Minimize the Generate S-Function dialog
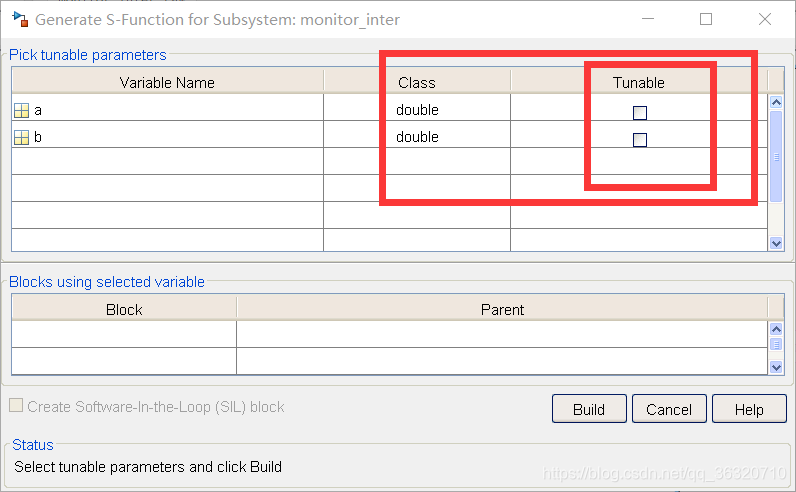 point(648,19)
